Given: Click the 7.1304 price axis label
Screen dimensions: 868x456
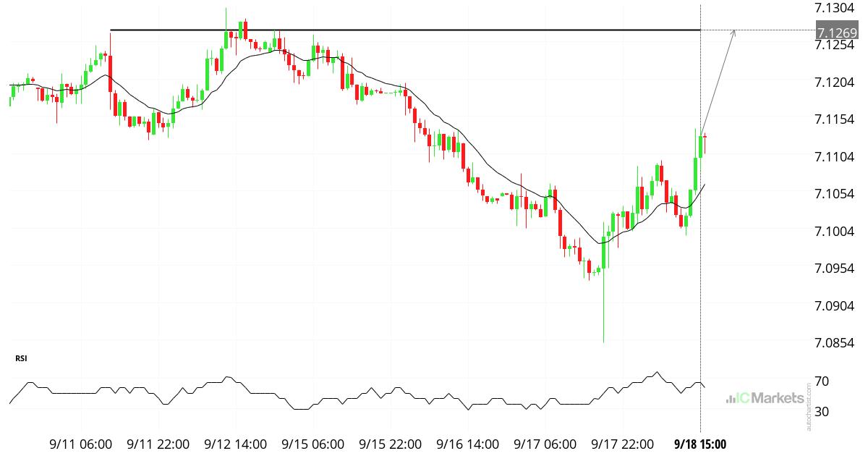Looking at the screenshot, I should (835, 8).
